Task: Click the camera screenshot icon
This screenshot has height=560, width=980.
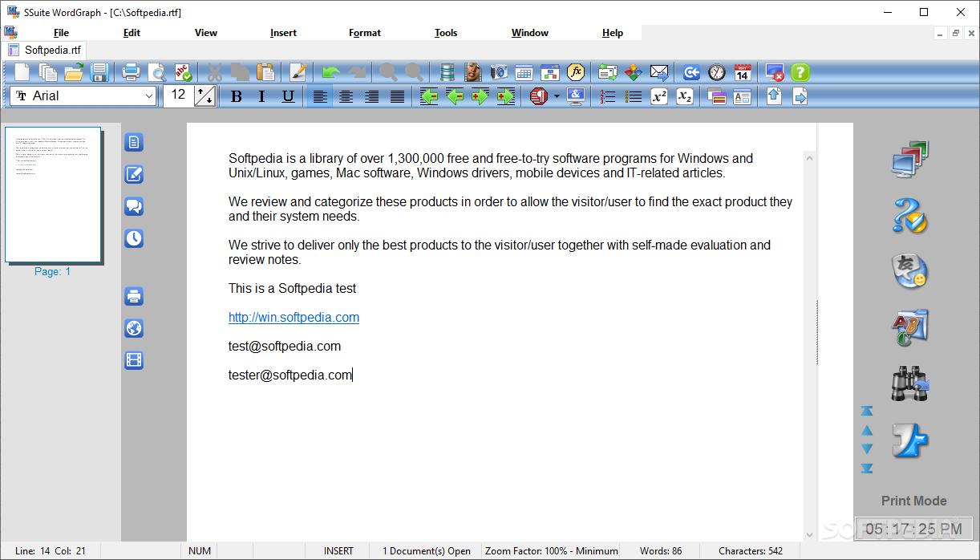Action: point(499,72)
